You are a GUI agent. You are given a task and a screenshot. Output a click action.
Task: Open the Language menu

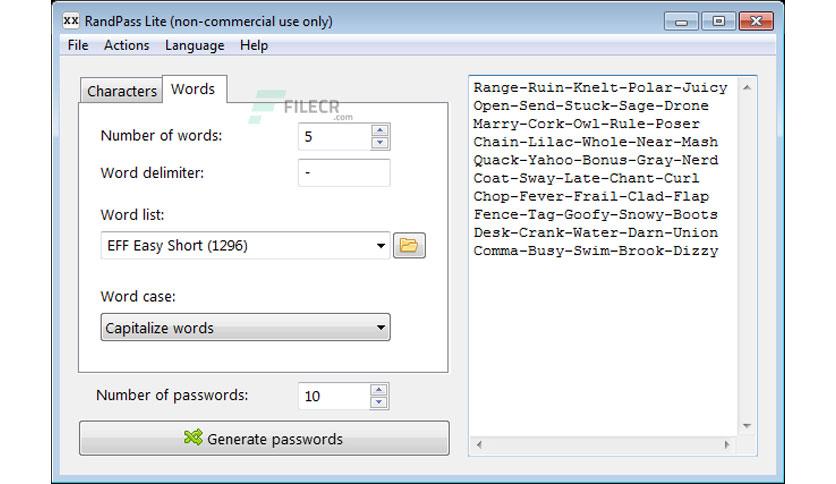tap(195, 45)
